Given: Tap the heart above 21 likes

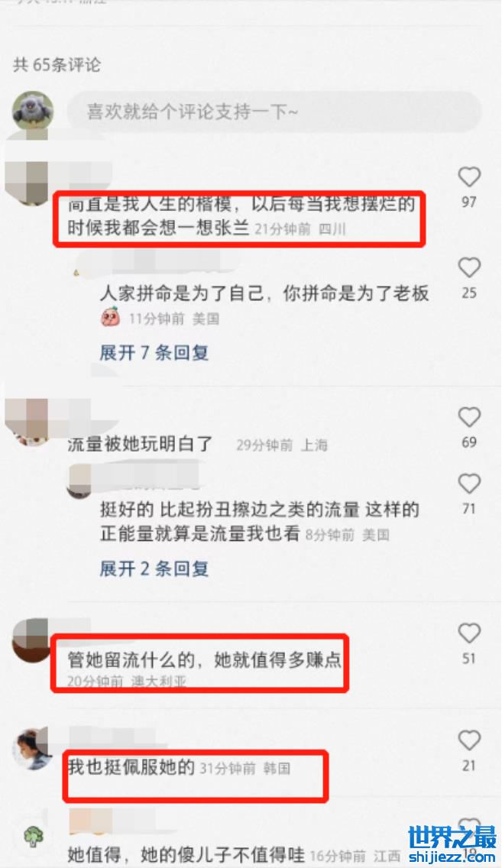Looking at the screenshot, I should pyautogui.click(x=469, y=740).
